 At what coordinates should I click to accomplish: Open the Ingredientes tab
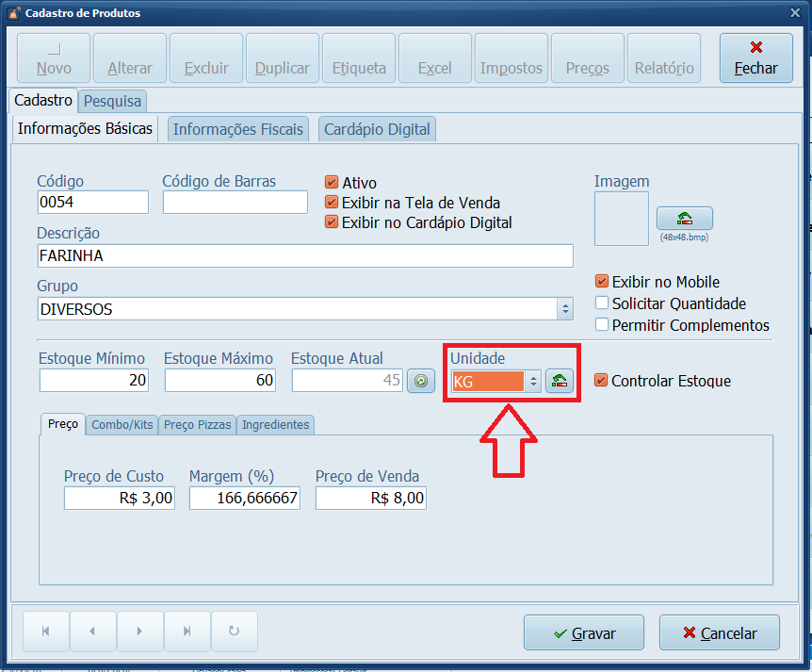[275, 425]
